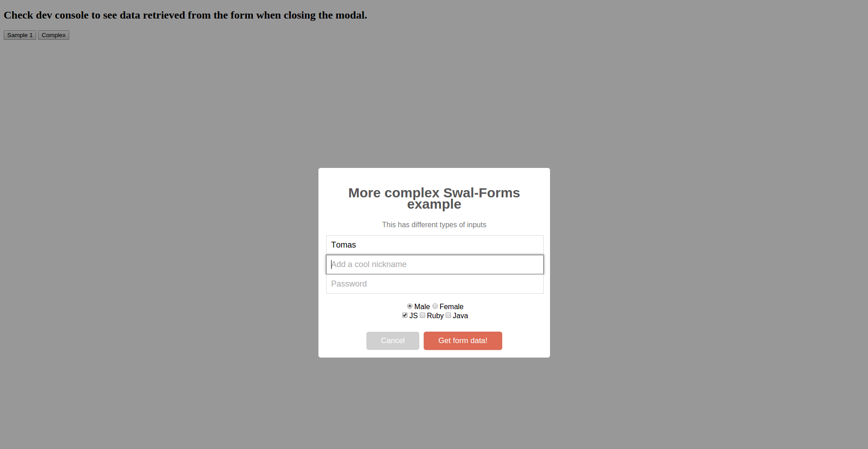Click the page heading about dev console
The width and height of the screenshot is (868, 449).
(x=185, y=15)
